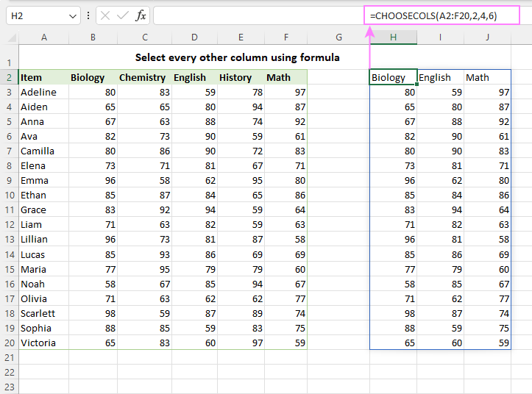Select row 10 header
Image resolution: width=532 pixels, height=394 pixels.
[x=9, y=195]
